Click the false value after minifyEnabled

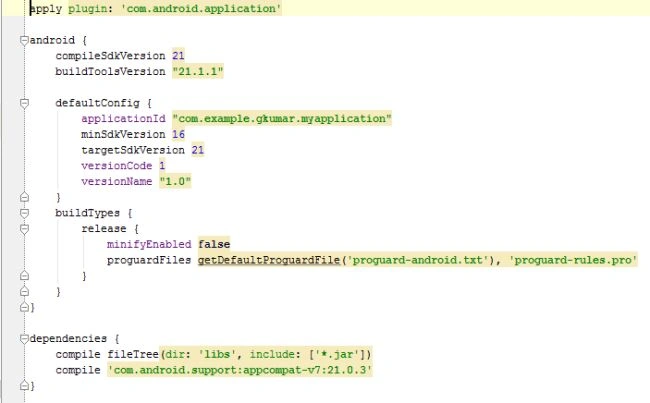[x=214, y=244]
